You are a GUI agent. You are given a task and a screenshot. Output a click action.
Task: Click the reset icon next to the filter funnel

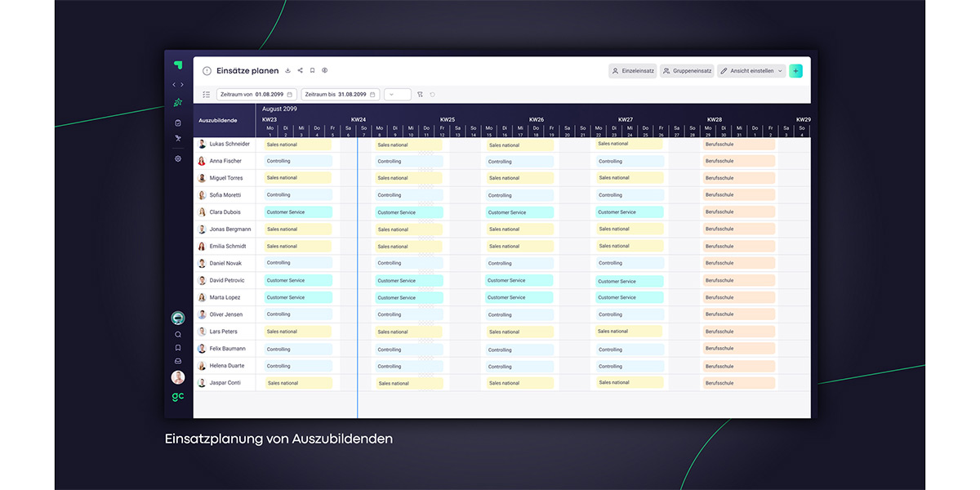tap(433, 94)
